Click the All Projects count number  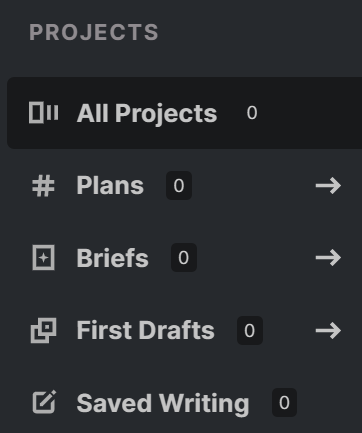(x=252, y=113)
